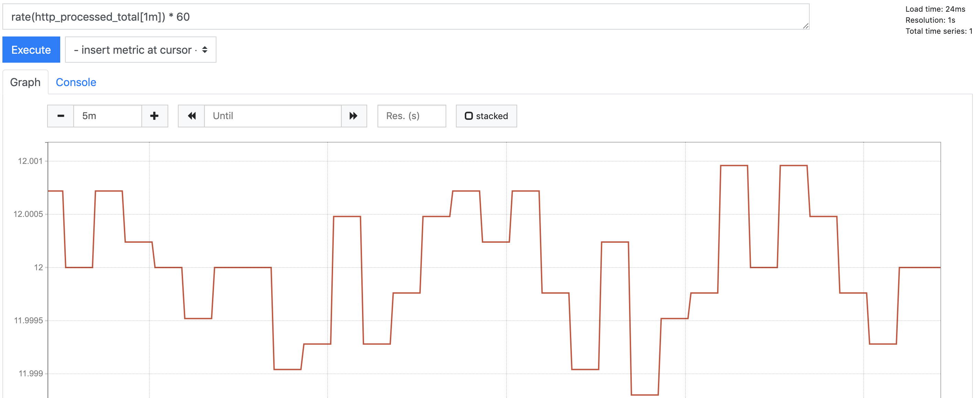Click the minus icon to decrease range
980x398 pixels.
pos(61,116)
